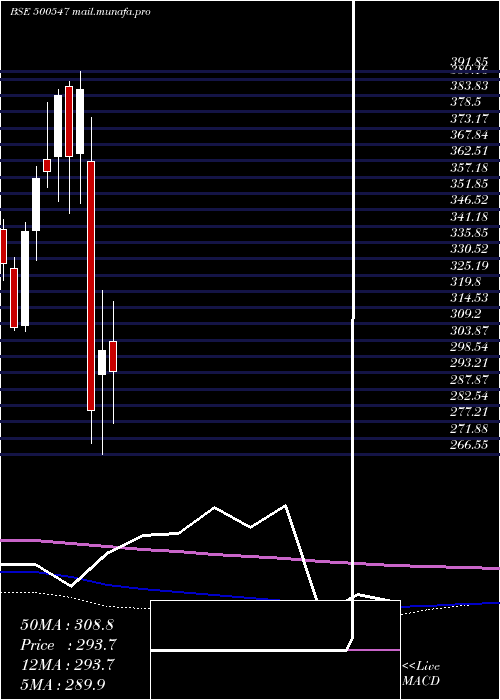Click the 362.51 price level label

[469, 151]
